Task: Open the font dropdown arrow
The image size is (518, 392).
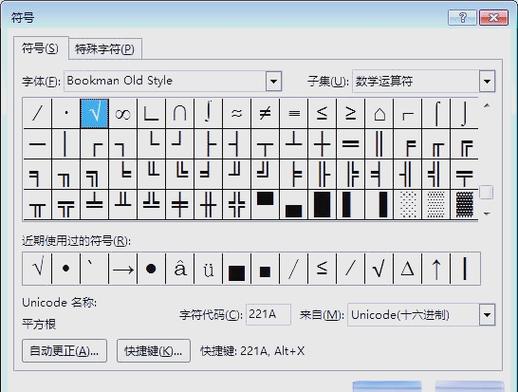Action: click(274, 81)
